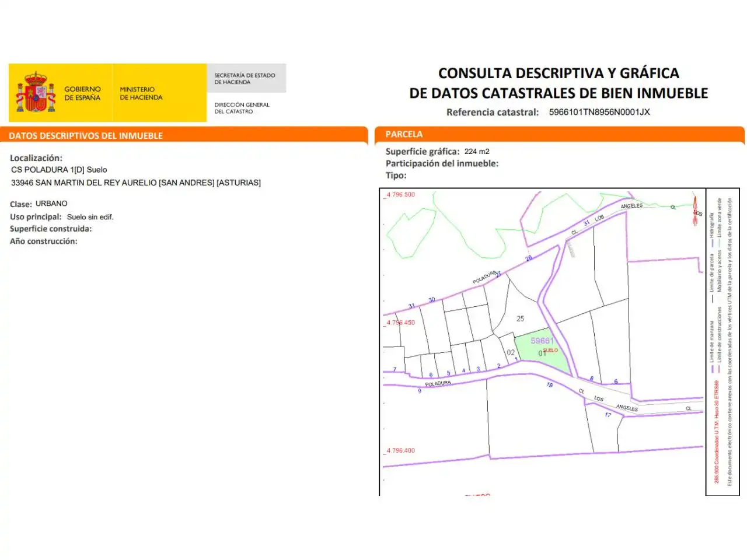Screen dimensions: 747x560
Task: Click parcel label "02" on the map
Action: [x=511, y=352]
